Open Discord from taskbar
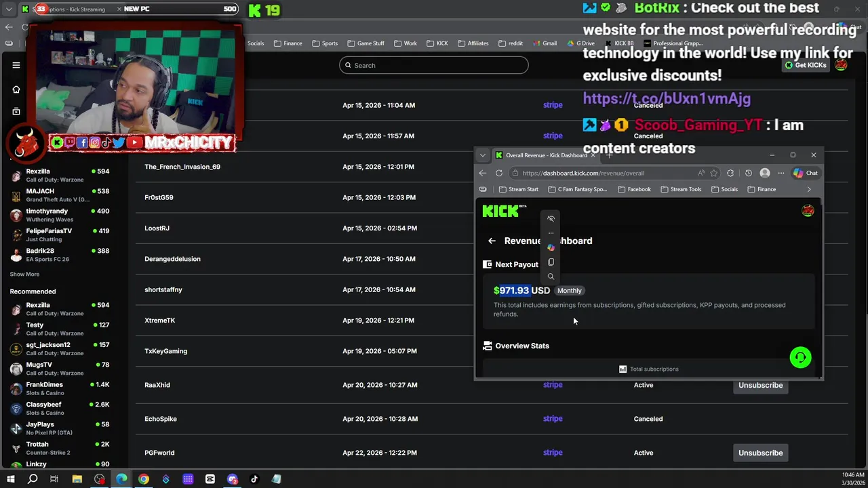Screen dimensions: 868x488 click(233, 479)
